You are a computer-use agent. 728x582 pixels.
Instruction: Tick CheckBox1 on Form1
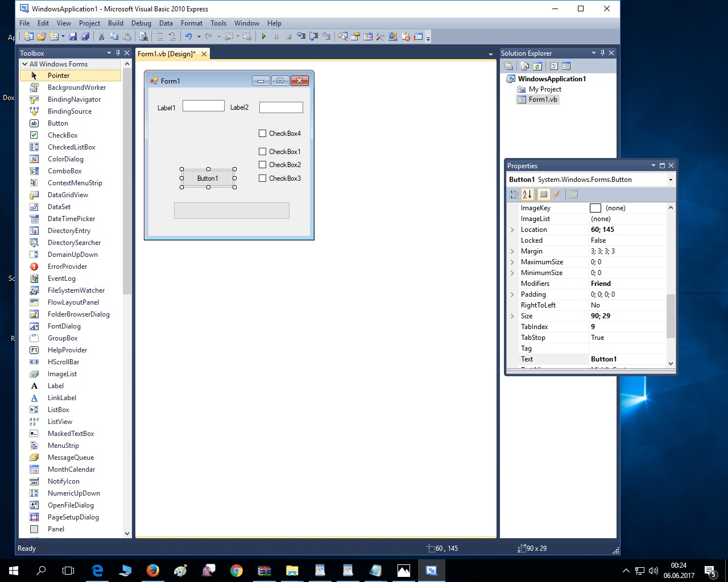262,152
